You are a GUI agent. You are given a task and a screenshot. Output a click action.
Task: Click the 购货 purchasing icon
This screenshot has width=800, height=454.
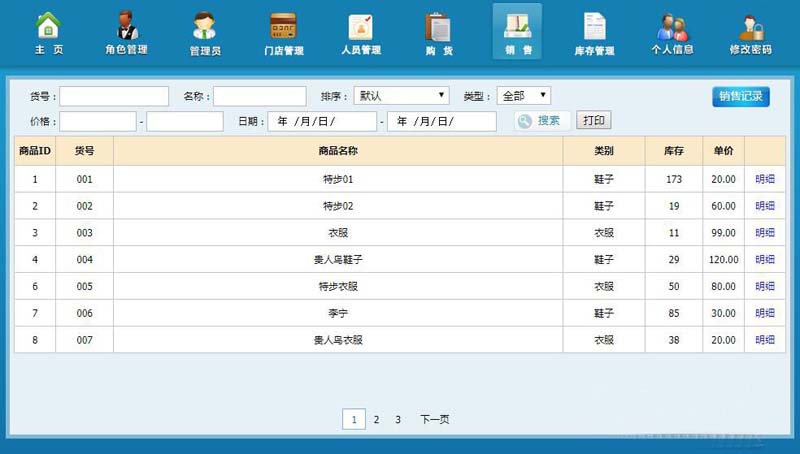438,26
